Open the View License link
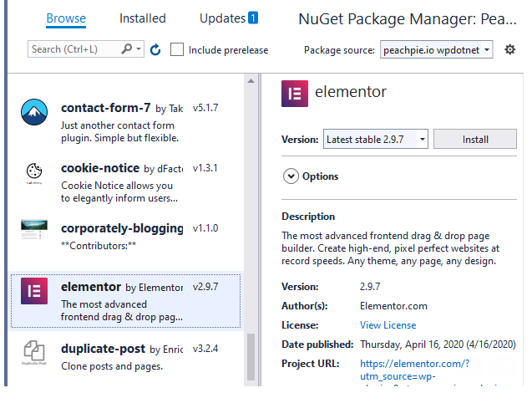 (x=388, y=325)
